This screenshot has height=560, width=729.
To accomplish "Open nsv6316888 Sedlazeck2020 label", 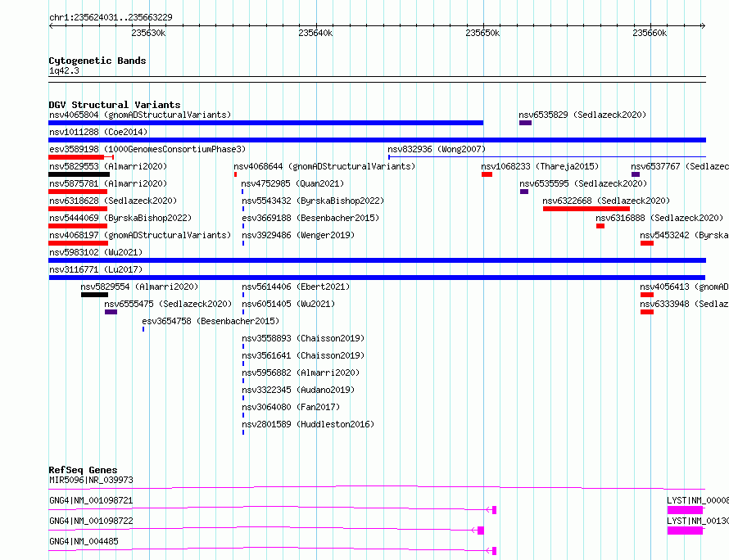I will coord(659,218).
